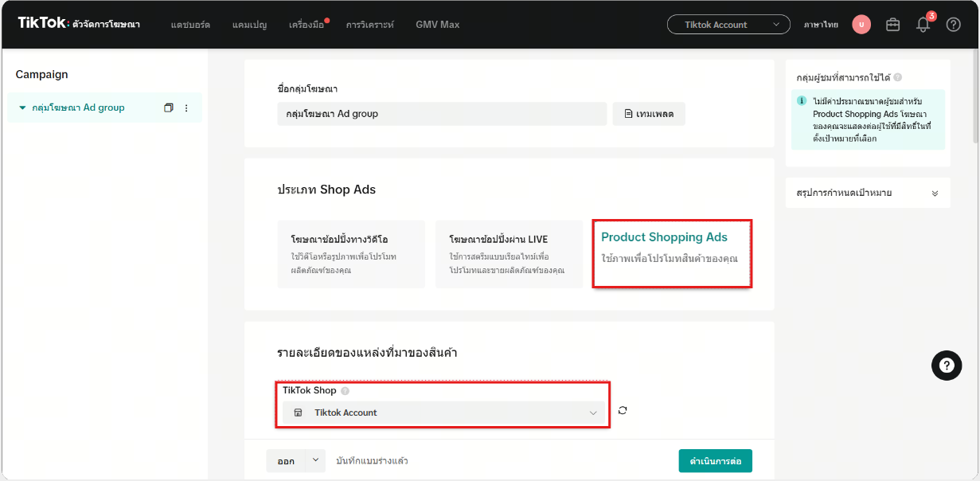
Task: Click the help question mark in header
Action: (x=953, y=25)
